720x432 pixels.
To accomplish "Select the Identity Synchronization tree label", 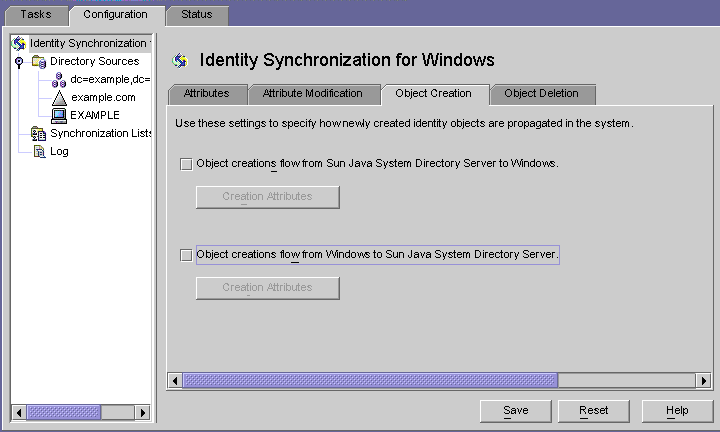I will (x=90, y=43).
